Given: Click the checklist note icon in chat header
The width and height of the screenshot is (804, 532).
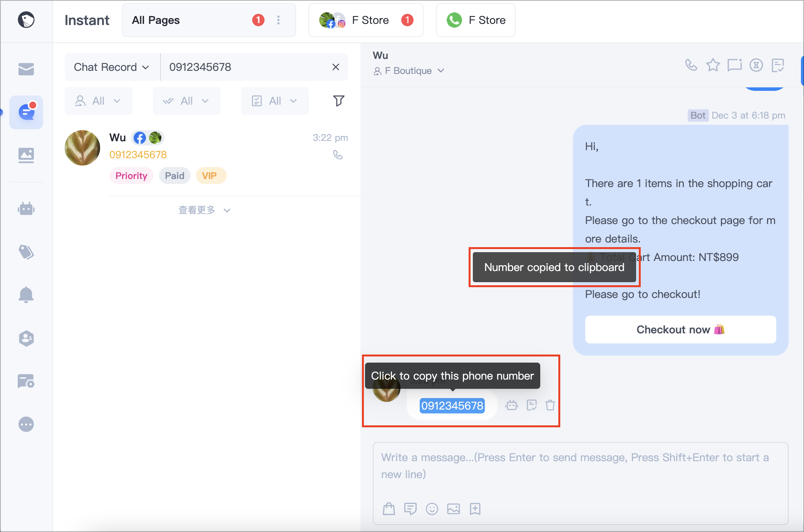Looking at the screenshot, I should (778, 65).
